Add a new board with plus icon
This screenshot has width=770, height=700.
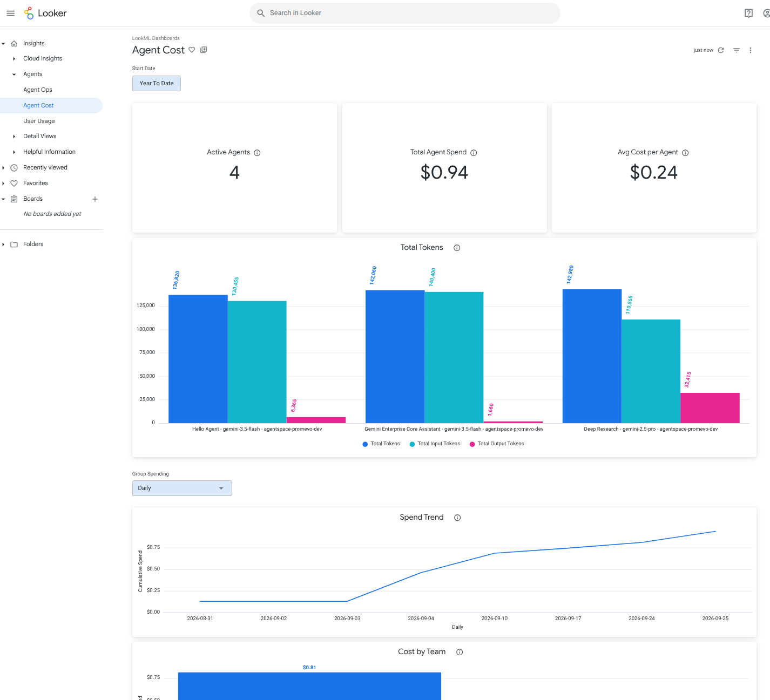95,199
